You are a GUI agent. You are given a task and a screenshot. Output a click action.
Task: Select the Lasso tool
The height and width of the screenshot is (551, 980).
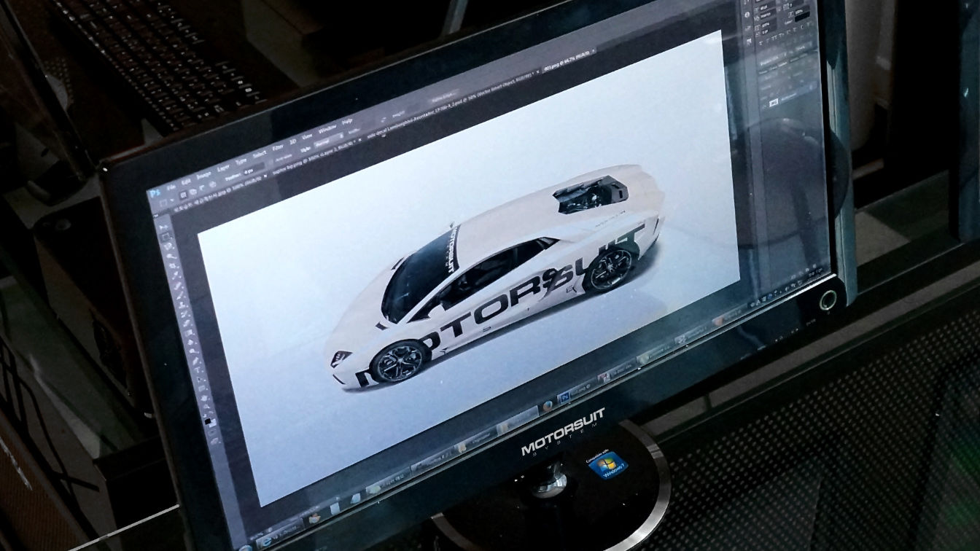pos(168,246)
